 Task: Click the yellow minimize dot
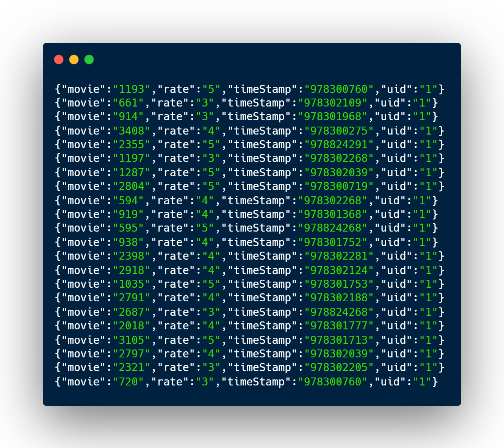coord(74,60)
